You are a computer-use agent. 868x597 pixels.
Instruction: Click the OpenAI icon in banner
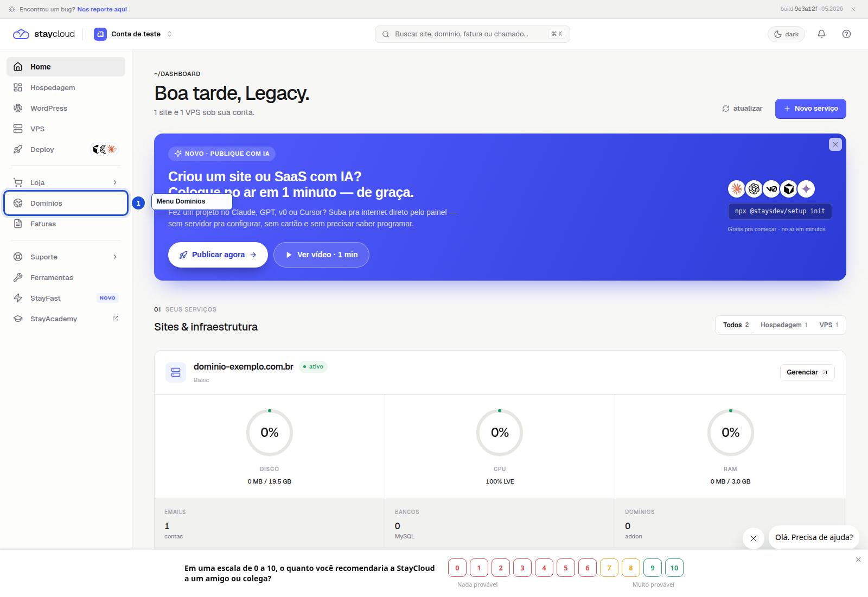point(754,189)
